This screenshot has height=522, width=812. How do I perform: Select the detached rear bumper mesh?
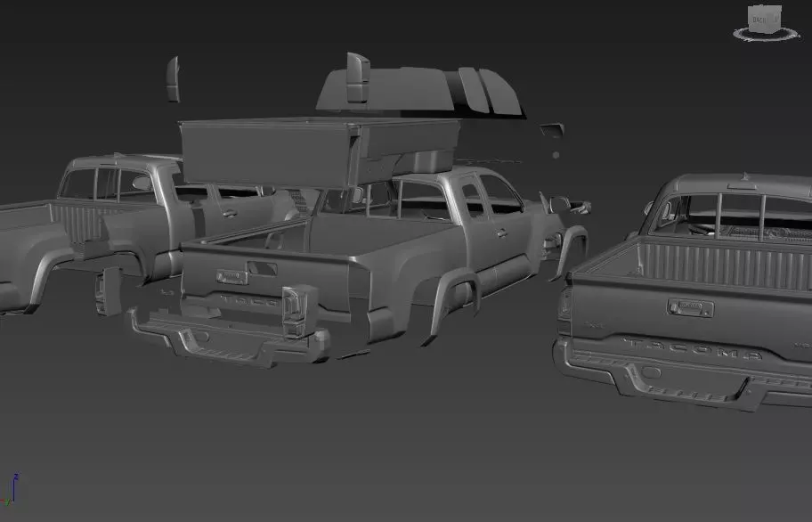(230, 338)
